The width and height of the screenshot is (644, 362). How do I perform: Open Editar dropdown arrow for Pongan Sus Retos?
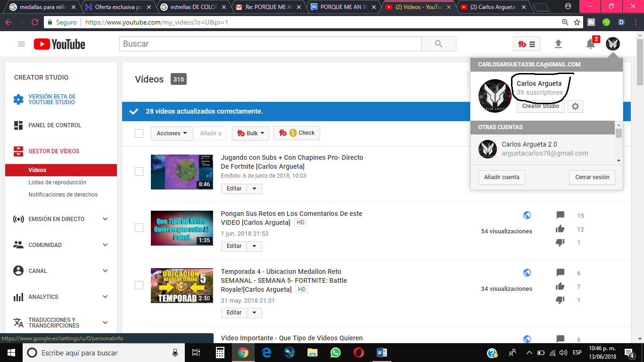pos(255,246)
